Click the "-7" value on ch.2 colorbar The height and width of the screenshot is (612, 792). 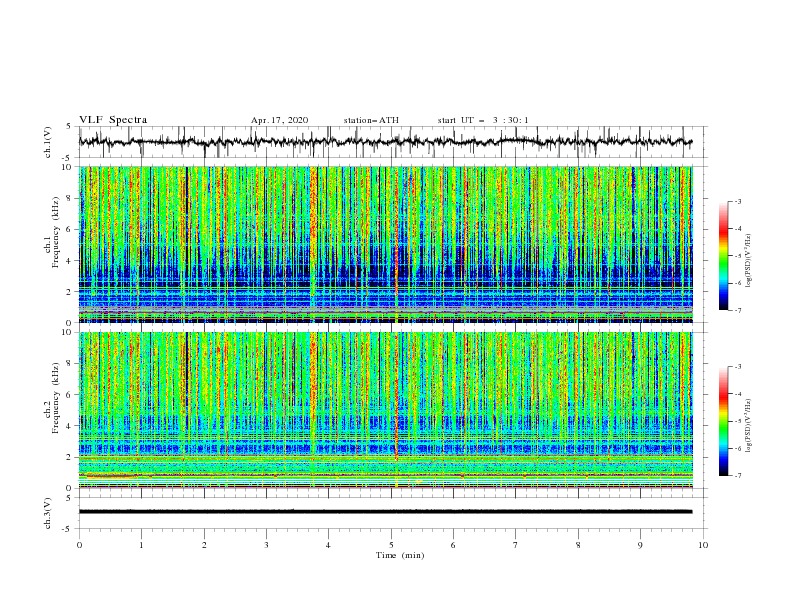(737, 476)
